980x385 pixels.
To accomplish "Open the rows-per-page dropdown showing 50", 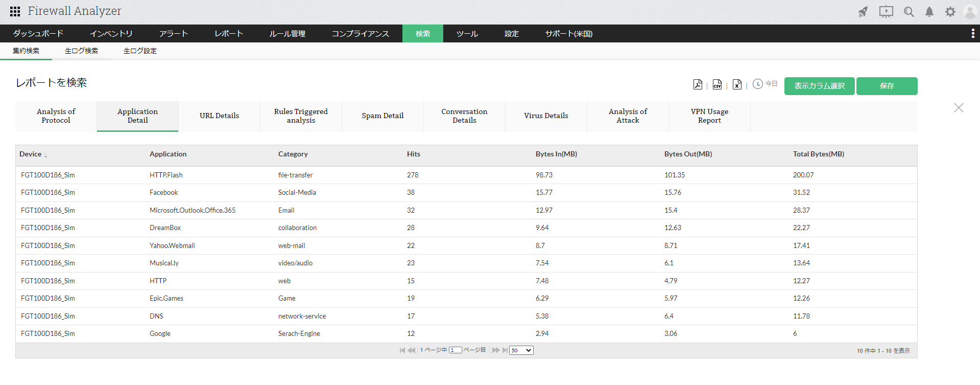I will pyautogui.click(x=521, y=350).
